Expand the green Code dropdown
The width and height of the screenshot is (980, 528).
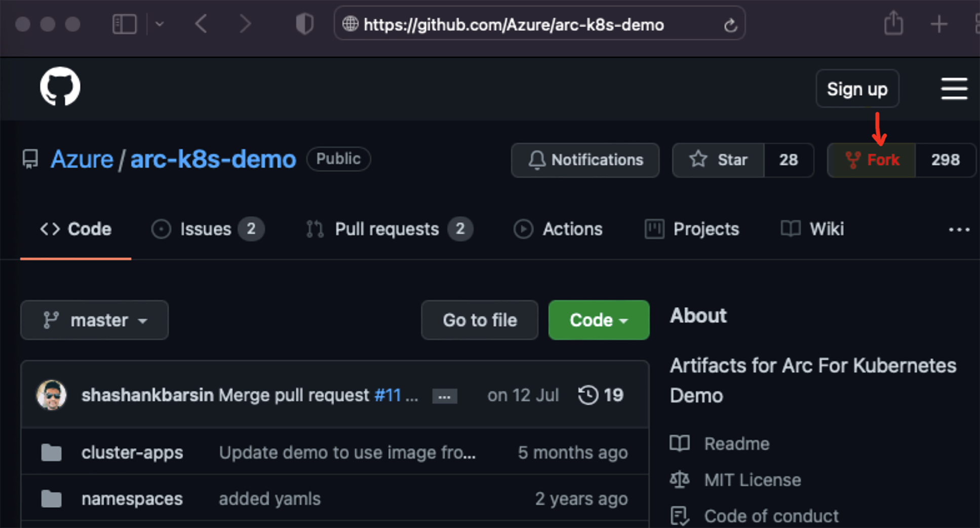coord(599,320)
